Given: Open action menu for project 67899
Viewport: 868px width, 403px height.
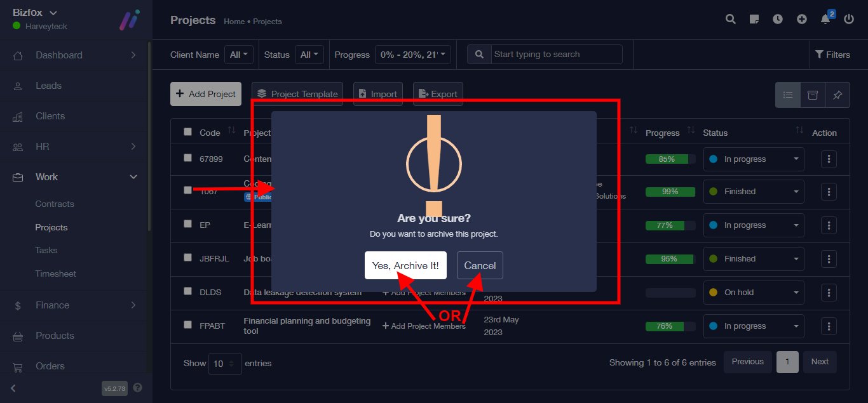Looking at the screenshot, I should (x=829, y=159).
